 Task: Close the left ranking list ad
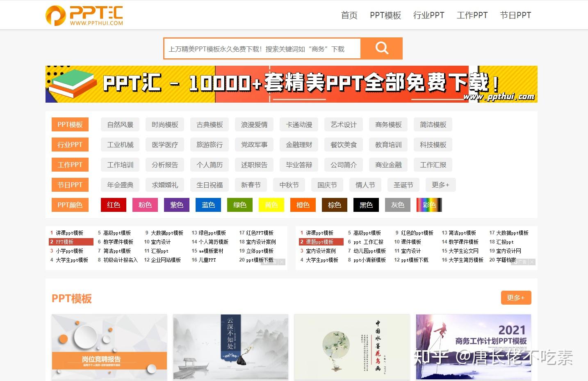tap(283, 262)
